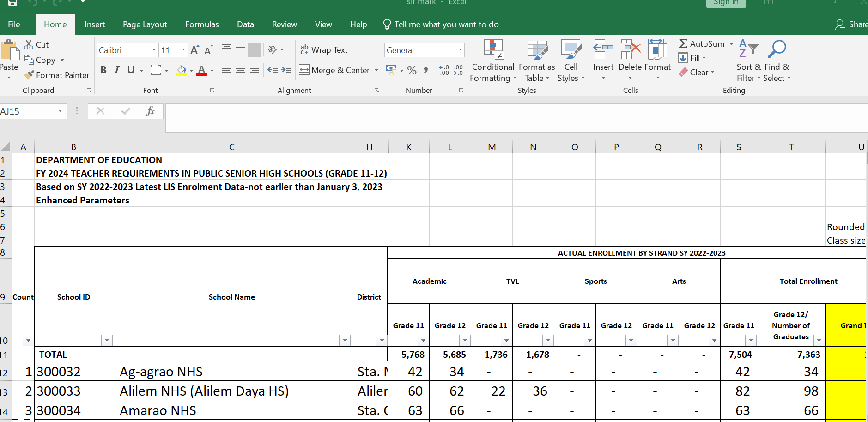Toggle bottom align (highlighted)
The image size is (868, 422).
[254, 49]
